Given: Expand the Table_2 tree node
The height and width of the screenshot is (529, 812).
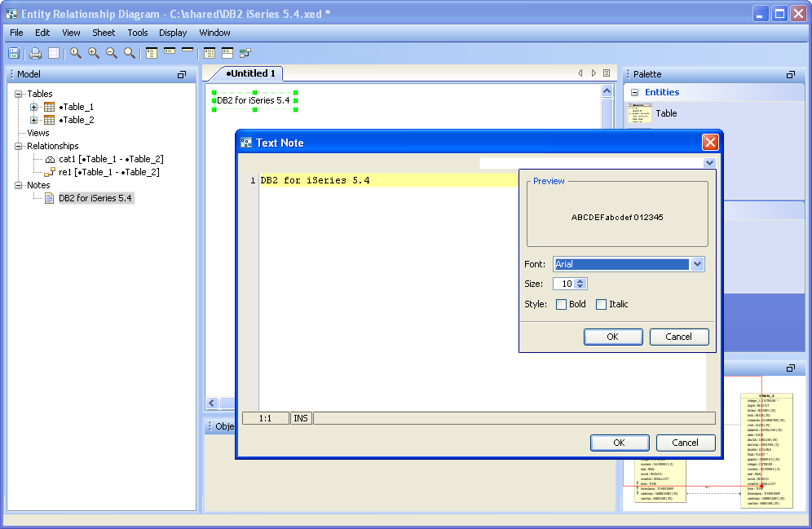Looking at the screenshot, I should pos(33,120).
